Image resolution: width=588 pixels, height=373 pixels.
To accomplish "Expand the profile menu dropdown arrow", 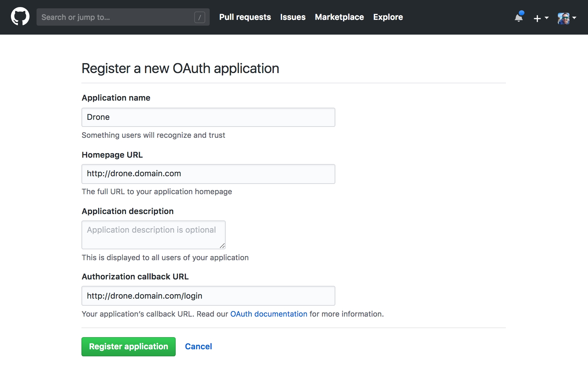I will [574, 18].
